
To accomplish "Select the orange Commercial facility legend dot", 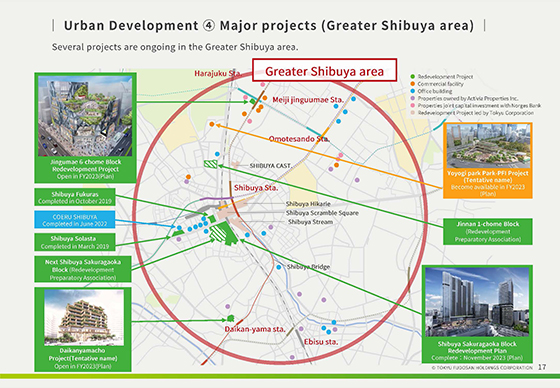I will click(413, 84).
